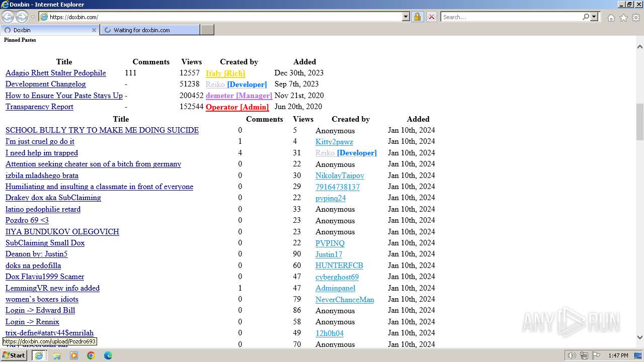
Task: Click the Pinned Pastes heading text
Action: pos(20,40)
